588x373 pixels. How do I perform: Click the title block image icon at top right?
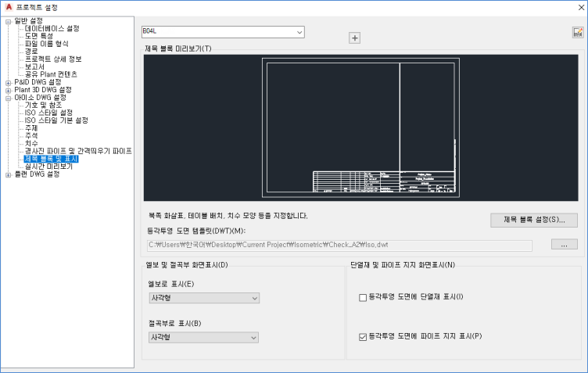(x=578, y=32)
